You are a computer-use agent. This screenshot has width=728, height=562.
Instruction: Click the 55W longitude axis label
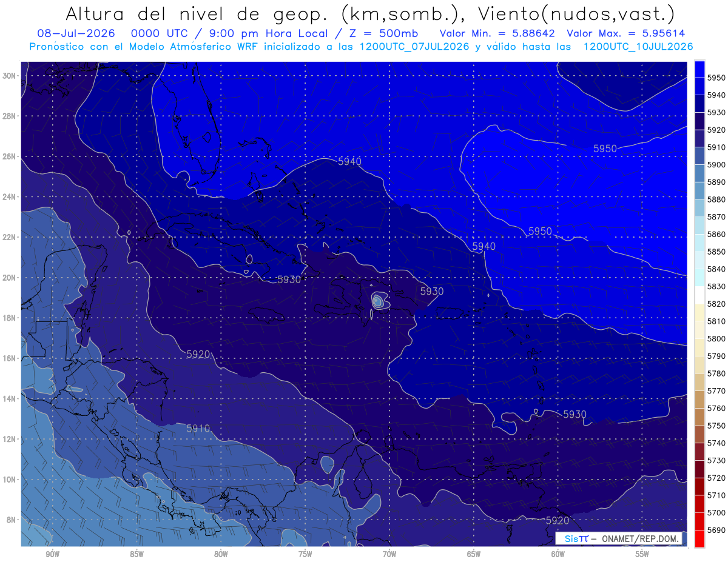pos(642,554)
